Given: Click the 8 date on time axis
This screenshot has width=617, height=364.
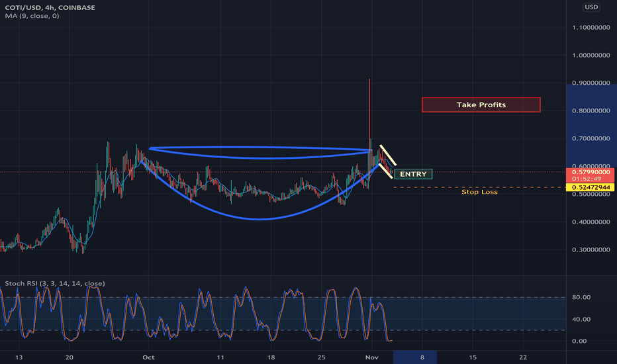Looking at the screenshot, I should pyautogui.click(x=422, y=357).
